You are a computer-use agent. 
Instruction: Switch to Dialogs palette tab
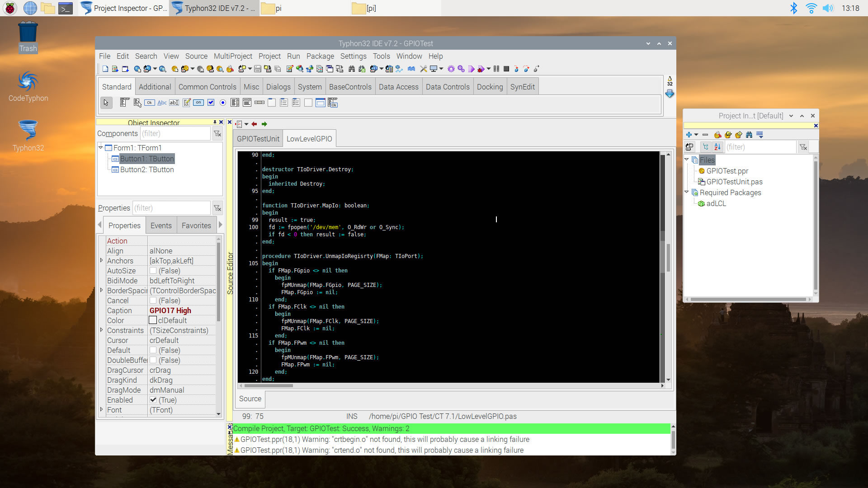click(278, 87)
